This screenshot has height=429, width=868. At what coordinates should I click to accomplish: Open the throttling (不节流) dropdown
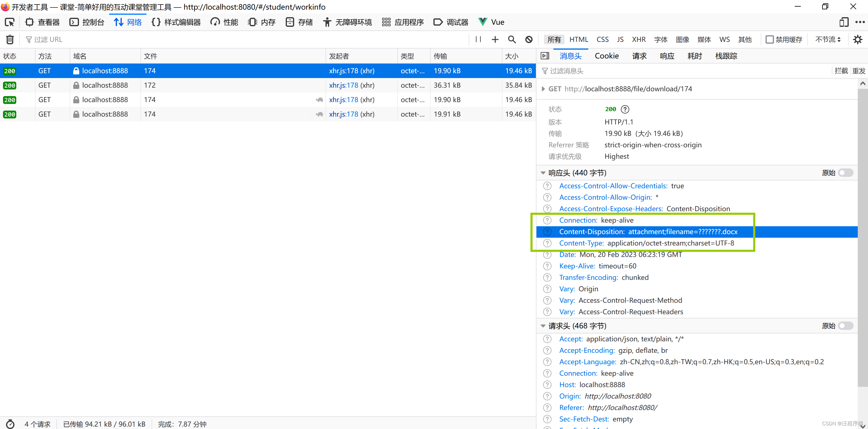pos(828,39)
